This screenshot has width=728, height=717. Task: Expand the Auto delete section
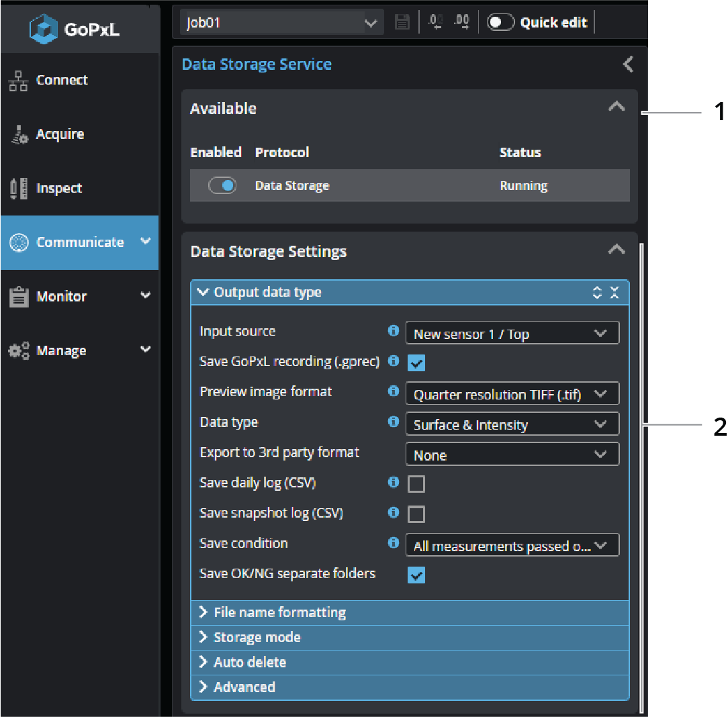(x=249, y=662)
